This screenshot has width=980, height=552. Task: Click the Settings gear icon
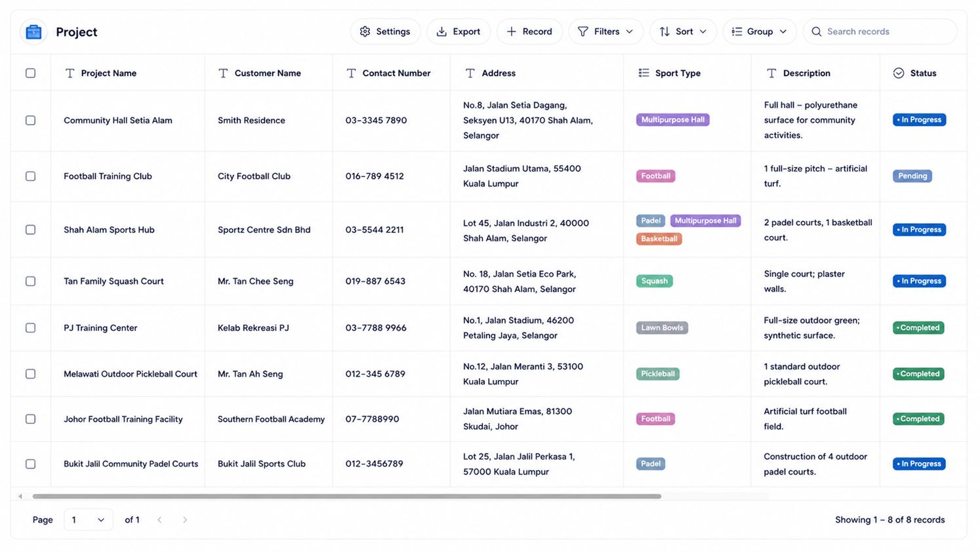[x=365, y=32]
